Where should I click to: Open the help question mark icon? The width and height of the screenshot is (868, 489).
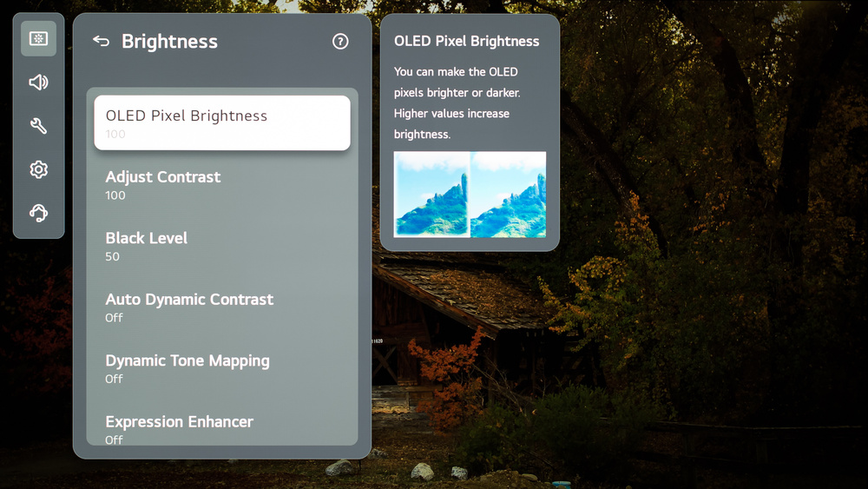click(340, 42)
